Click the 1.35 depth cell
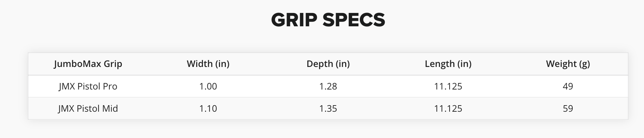Image resolution: width=644 pixels, height=138 pixels. pyautogui.click(x=328, y=109)
